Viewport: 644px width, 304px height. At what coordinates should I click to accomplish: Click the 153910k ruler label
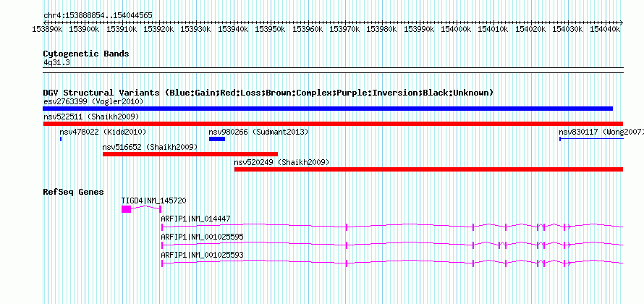point(122,29)
